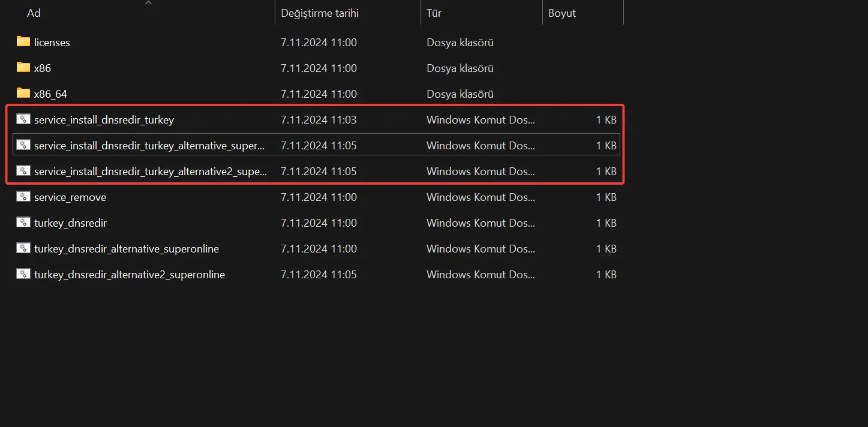Click the service_install alternative2_supe batch file icon

pyautogui.click(x=23, y=171)
